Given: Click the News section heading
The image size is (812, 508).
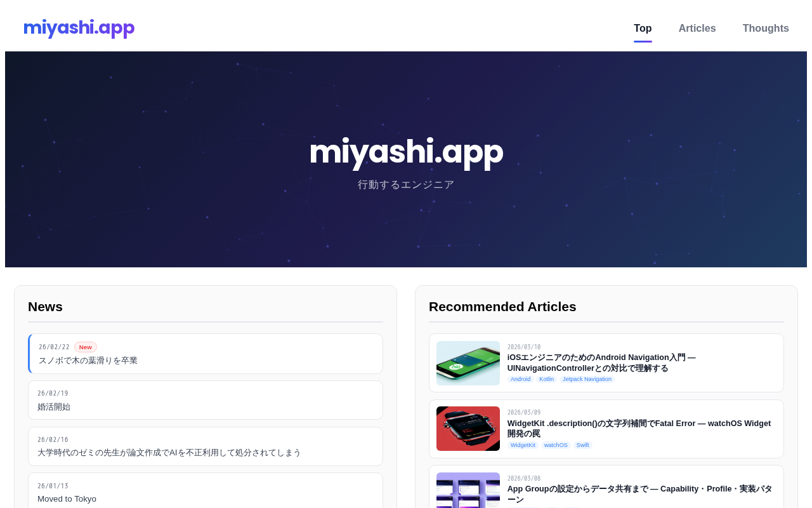Looking at the screenshot, I should [x=45, y=307].
